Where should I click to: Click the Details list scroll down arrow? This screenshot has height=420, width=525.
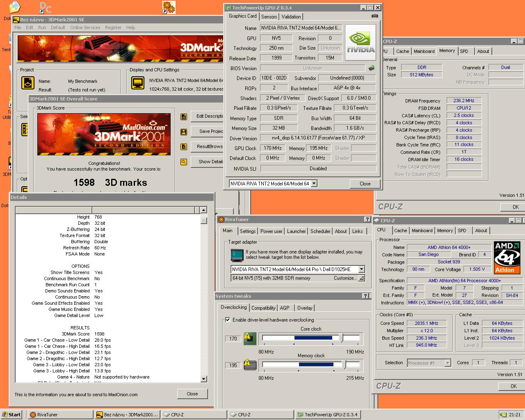203,379
